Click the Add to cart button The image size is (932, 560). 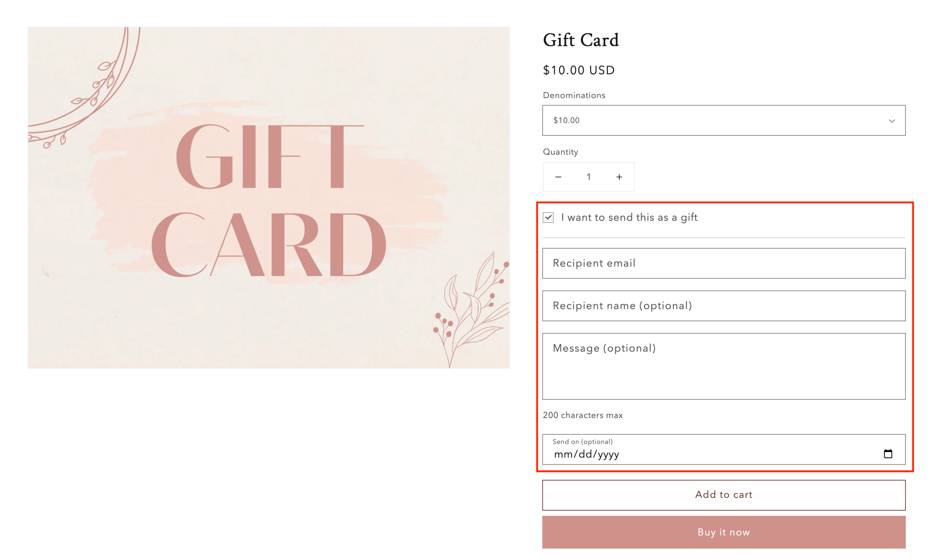(724, 495)
